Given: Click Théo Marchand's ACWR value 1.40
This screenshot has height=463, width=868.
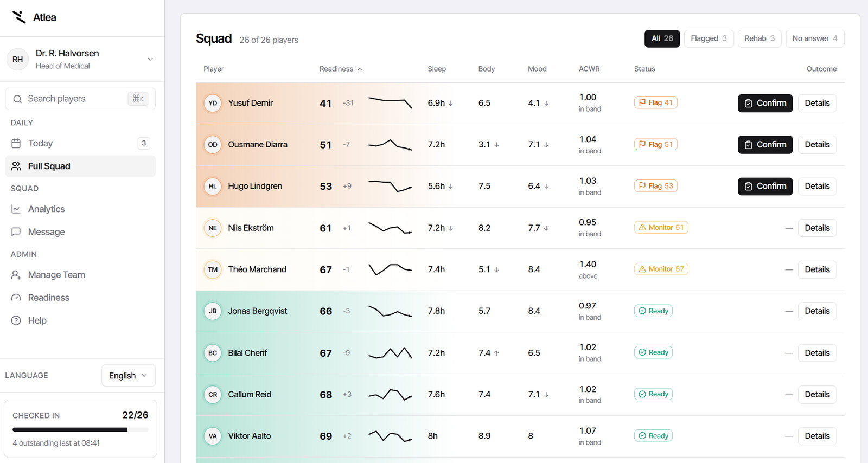Looking at the screenshot, I should 588,264.
